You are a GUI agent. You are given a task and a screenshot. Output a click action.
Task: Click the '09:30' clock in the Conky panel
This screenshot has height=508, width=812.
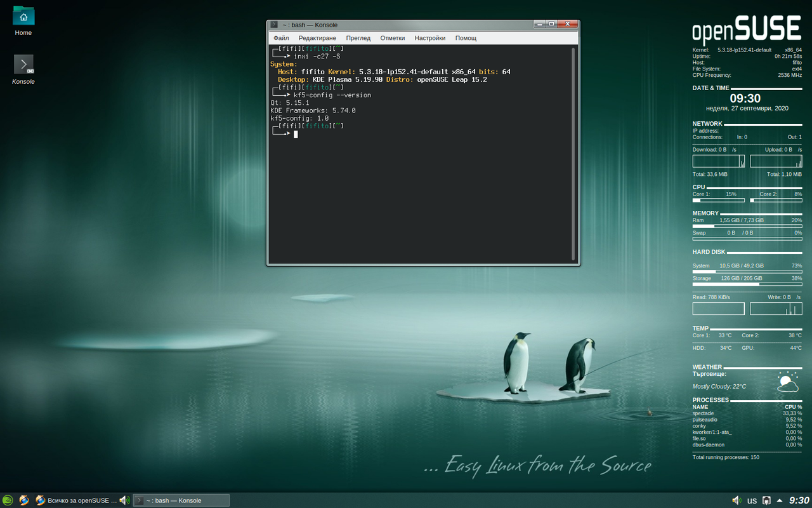745,98
